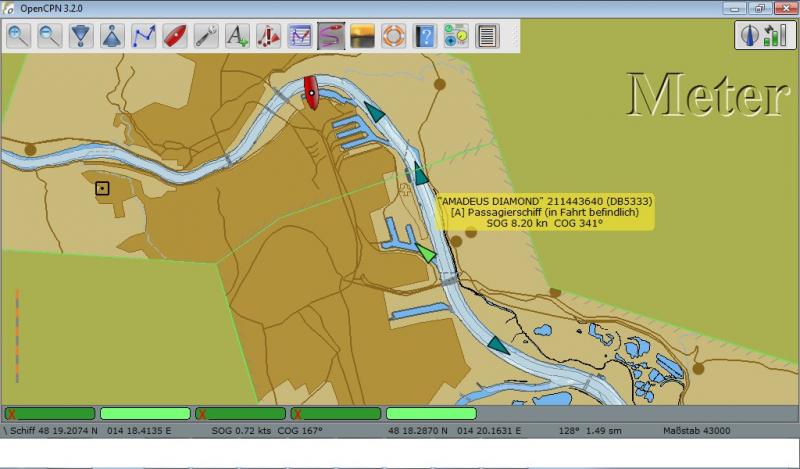Open the logbook text list icon
Viewport: 800px width, 469px height.
(x=487, y=37)
